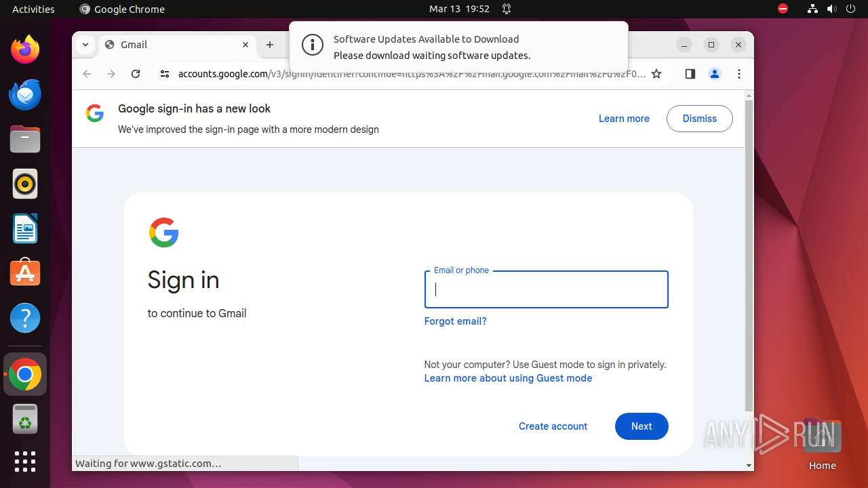Focus the Email or phone field
Screen dimensions: 868x488
point(546,289)
